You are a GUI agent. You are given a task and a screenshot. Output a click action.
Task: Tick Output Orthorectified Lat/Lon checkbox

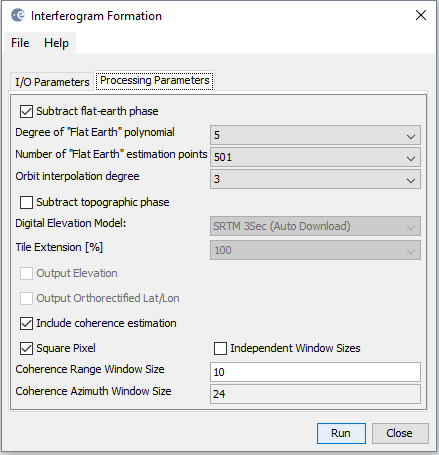point(26,298)
